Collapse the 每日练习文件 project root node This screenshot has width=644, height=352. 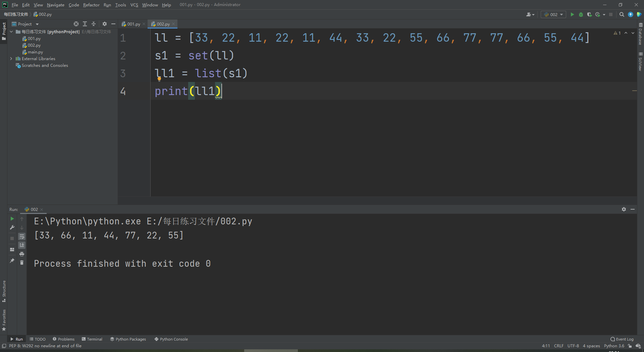click(11, 32)
